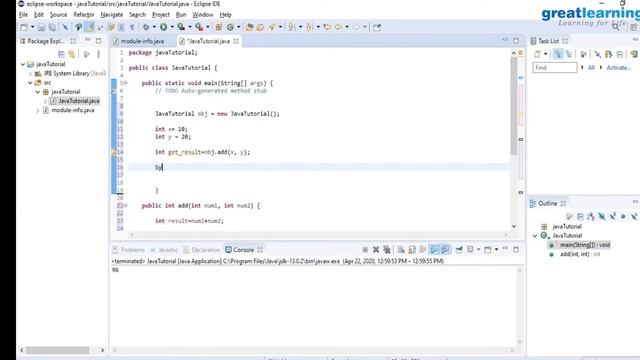The height and width of the screenshot is (360, 640).
Task: Open the File menu
Action: [23, 15]
